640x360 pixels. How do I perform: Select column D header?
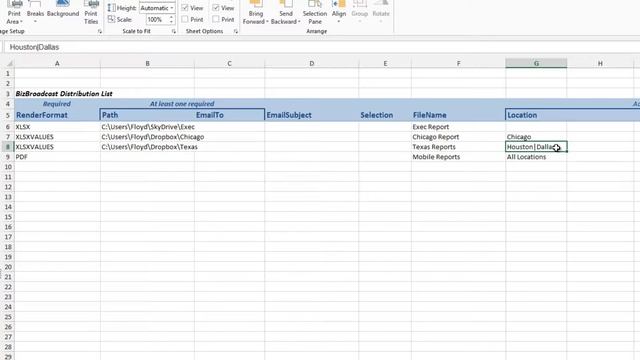311,63
